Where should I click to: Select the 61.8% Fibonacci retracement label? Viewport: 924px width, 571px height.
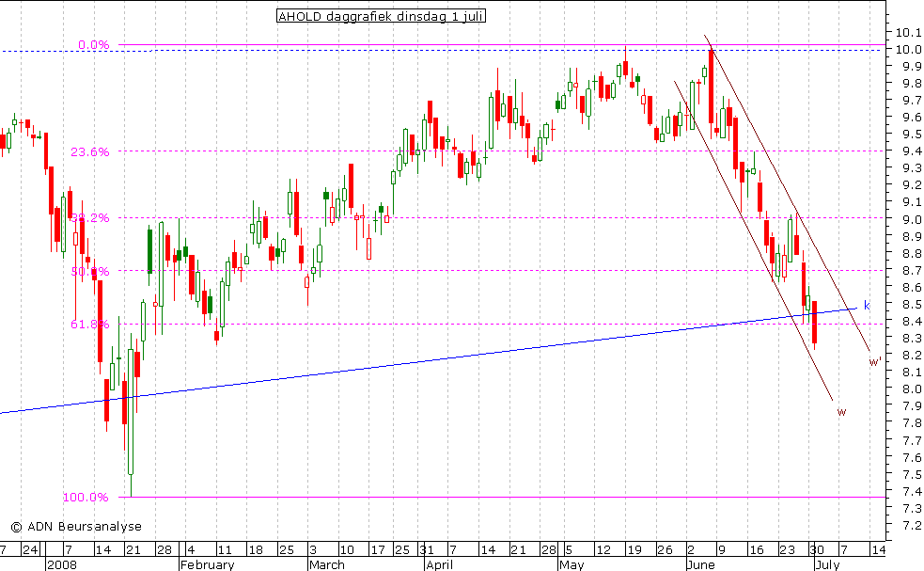point(90,324)
